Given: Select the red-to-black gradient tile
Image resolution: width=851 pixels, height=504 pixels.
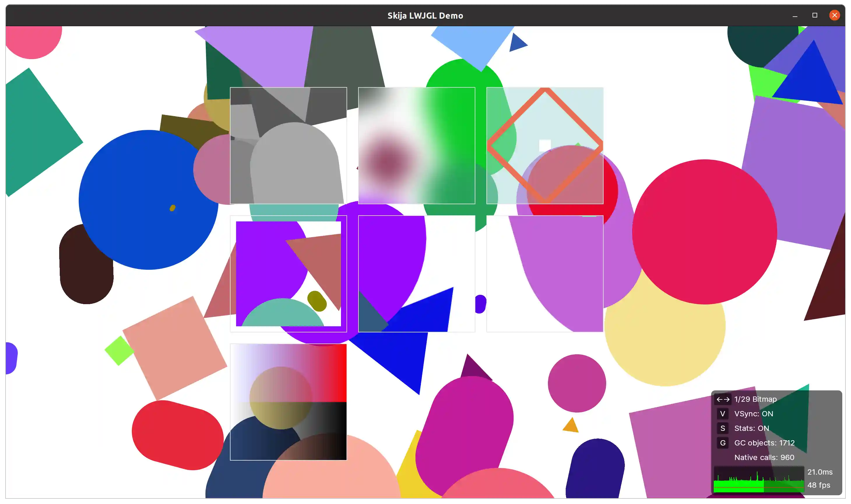Looking at the screenshot, I should (289, 402).
